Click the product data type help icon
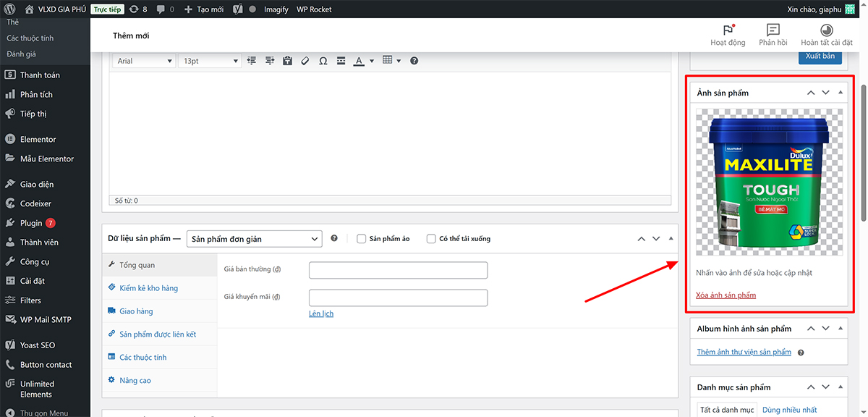The width and height of the screenshot is (868, 417). pos(334,238)
